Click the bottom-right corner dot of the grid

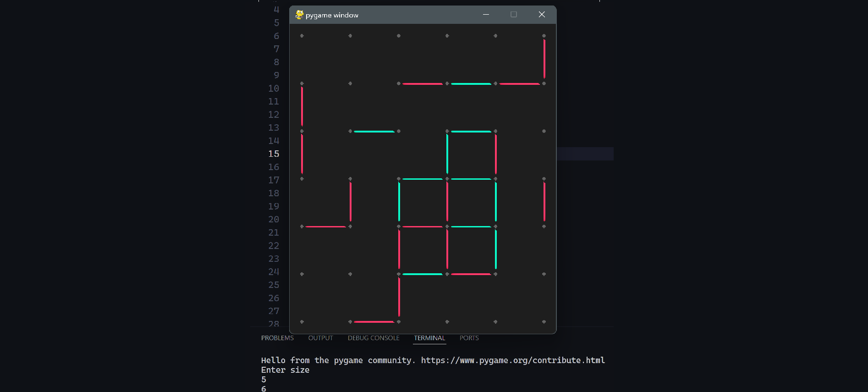(x=544, y=322)
